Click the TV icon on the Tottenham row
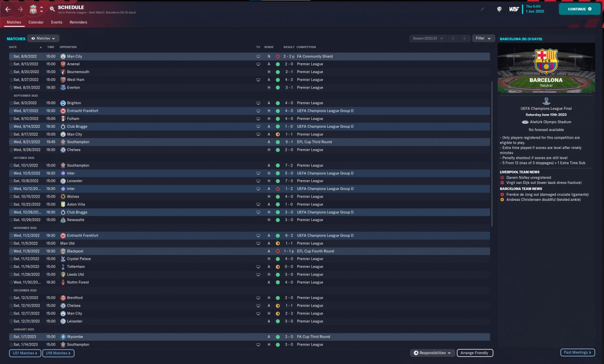Screen dimensions: 604x364 click(x=258, y=267)
